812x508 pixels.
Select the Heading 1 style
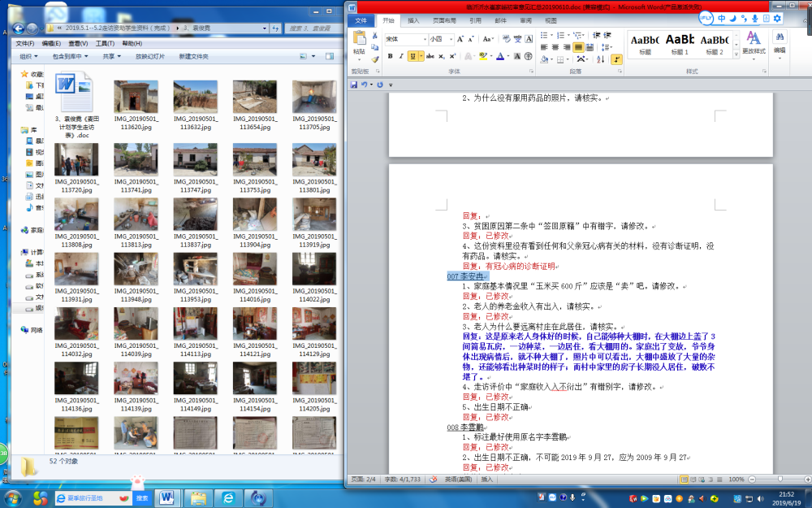click(680, 44)
